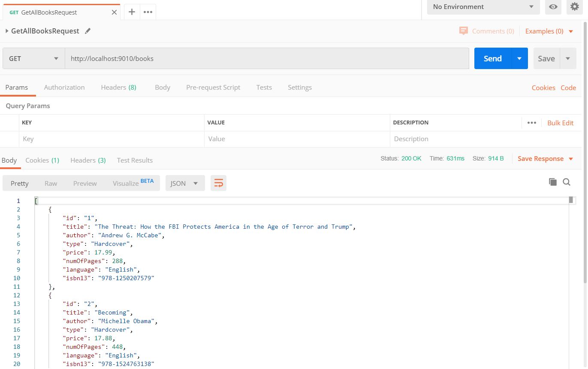Open manage environments gear icon

575,7
